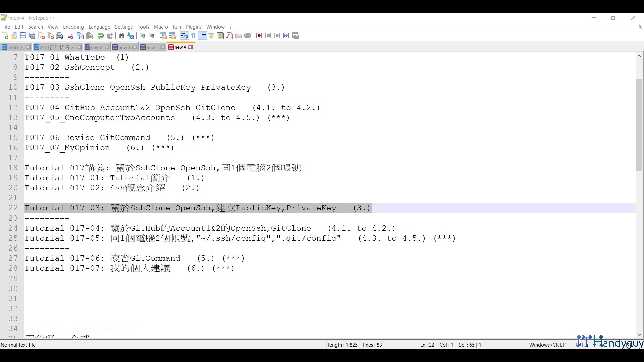Select the Zoom In toolbar icon
Screen dimensions: 644x362
coord(142,36)
